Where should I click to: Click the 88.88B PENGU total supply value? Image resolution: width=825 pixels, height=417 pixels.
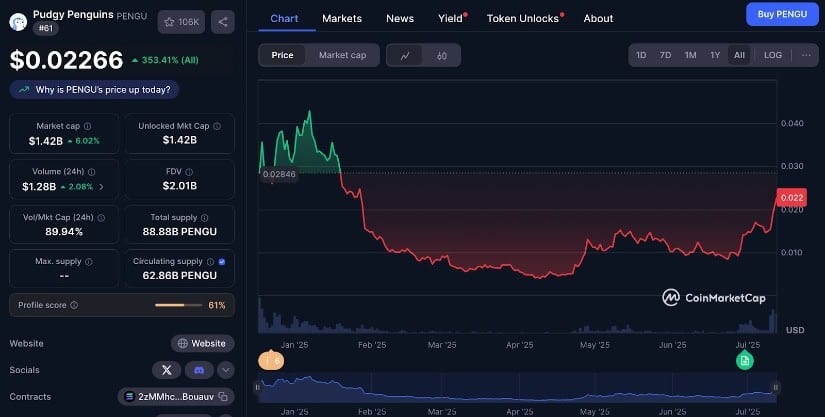[x=179, y=231]
